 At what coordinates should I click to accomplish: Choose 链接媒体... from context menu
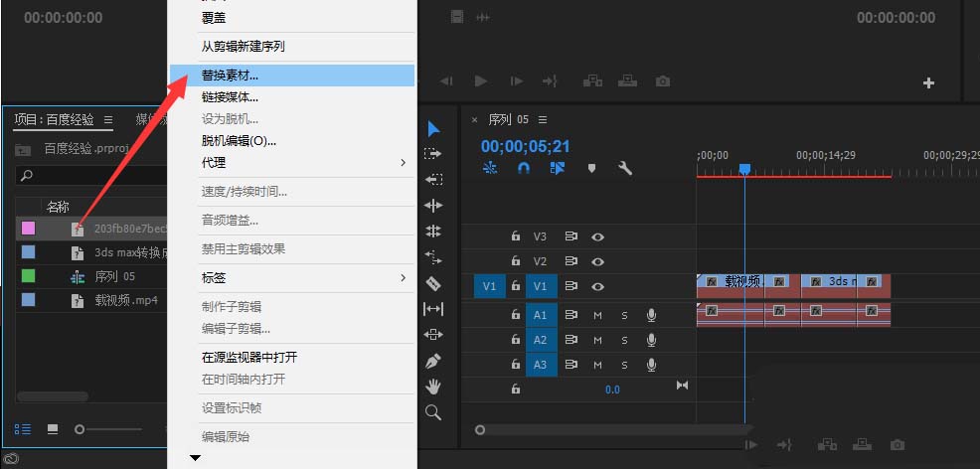292,97
